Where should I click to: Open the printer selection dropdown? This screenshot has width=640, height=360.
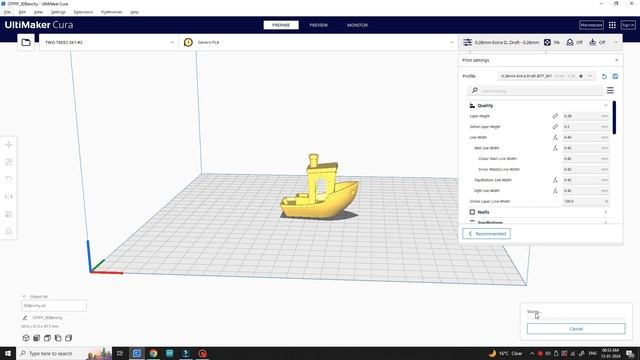(x=109, y=42)
